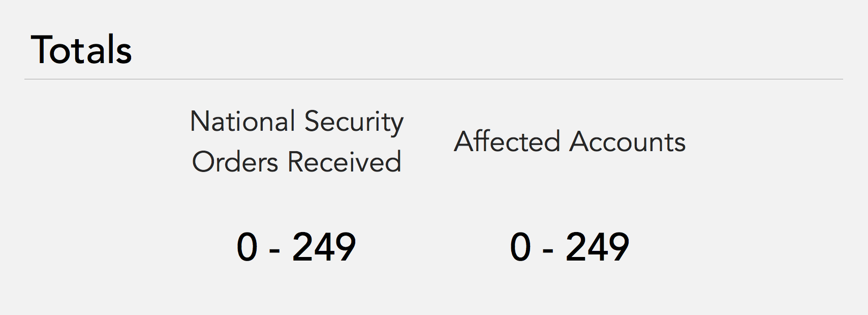Click the 0 figure under Affected Accounts

(520, 247)
